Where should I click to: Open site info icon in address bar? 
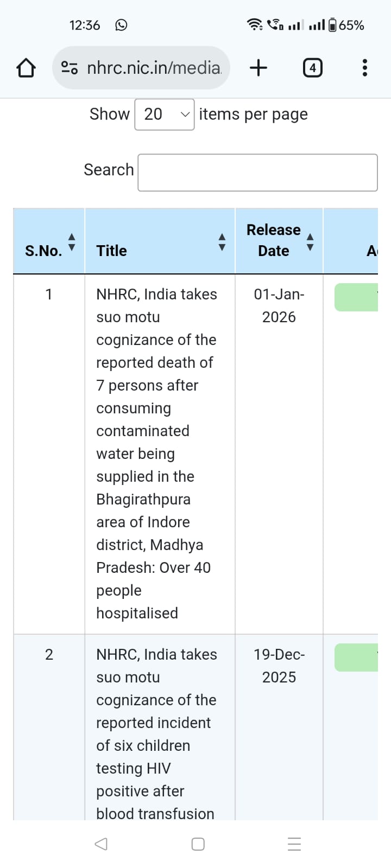[x=70, y=68]
